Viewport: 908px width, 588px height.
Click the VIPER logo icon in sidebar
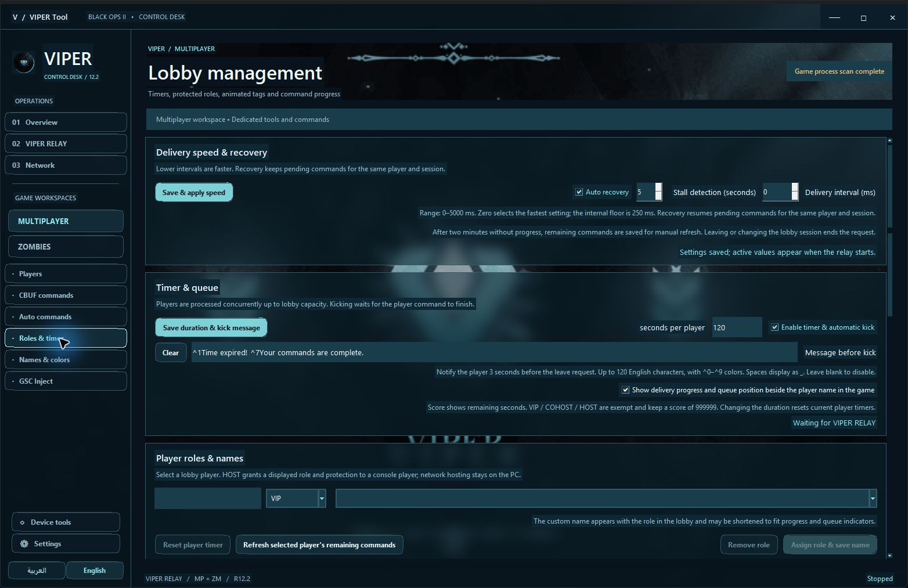point(24,62)
